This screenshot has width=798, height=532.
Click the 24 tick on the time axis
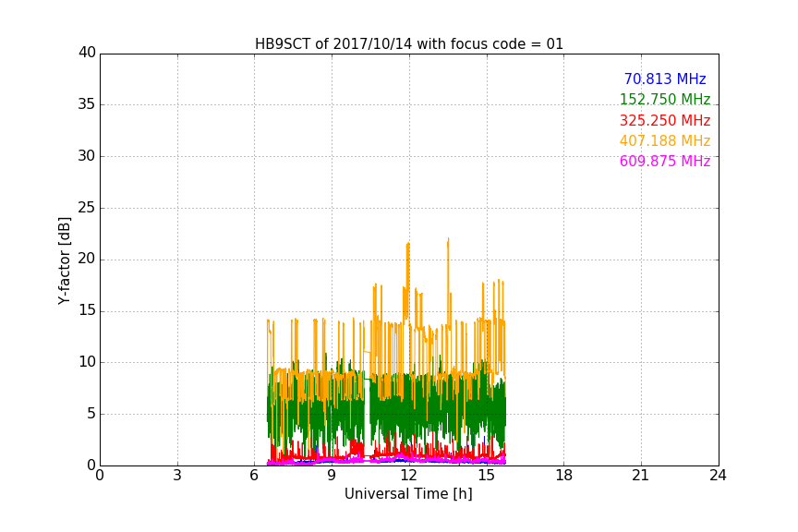pos(718,476)
